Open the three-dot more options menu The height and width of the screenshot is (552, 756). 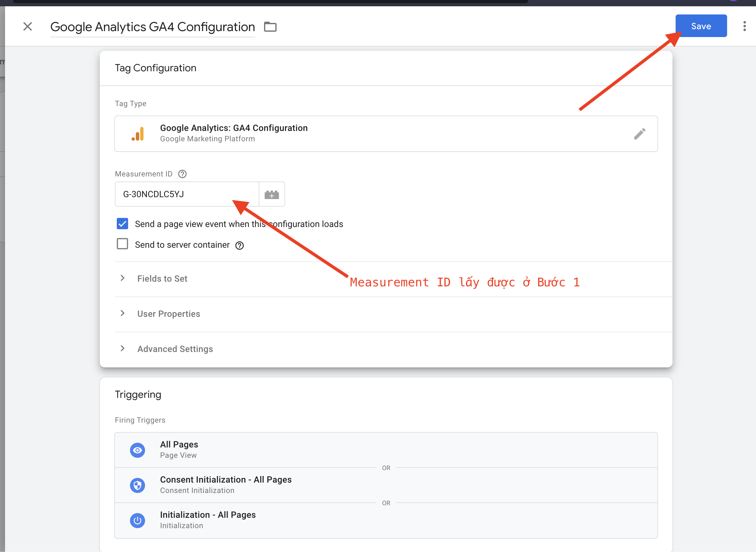(744, 26)
